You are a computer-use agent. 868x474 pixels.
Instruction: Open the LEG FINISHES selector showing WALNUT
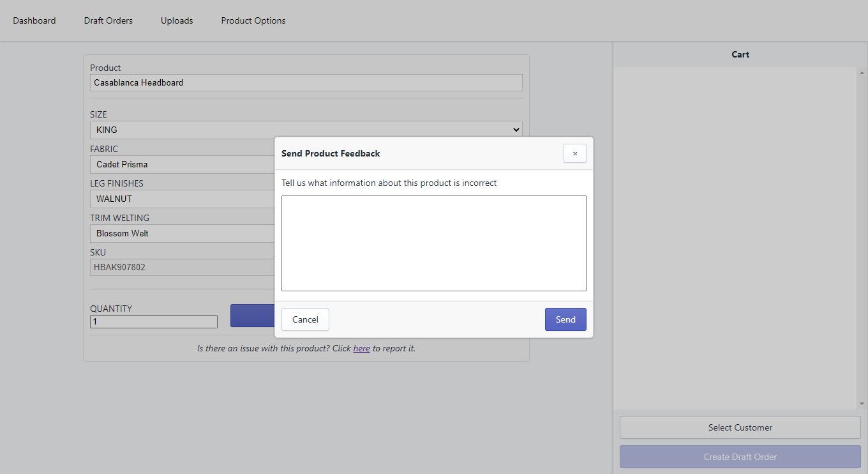click(x=182, y=199)
